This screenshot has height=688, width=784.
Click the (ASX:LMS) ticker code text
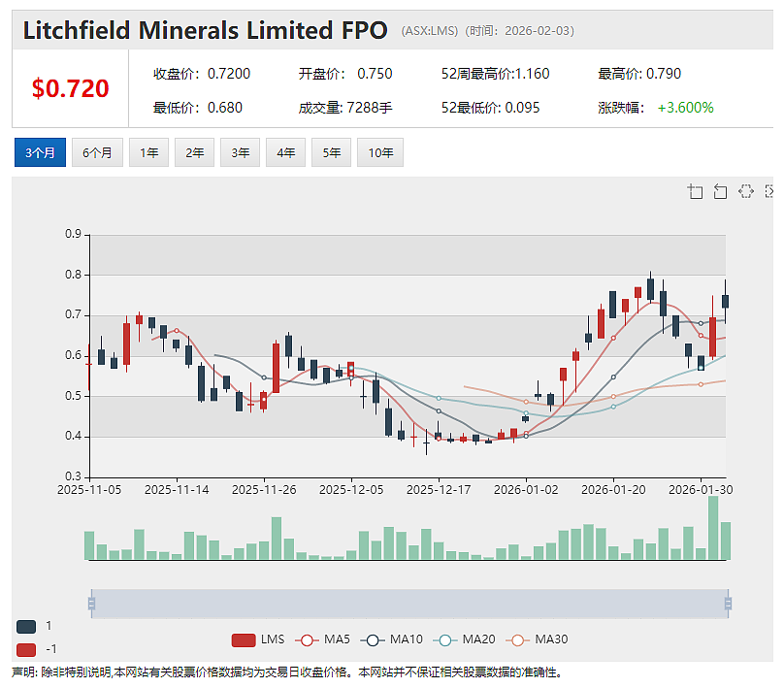[430, 31]
